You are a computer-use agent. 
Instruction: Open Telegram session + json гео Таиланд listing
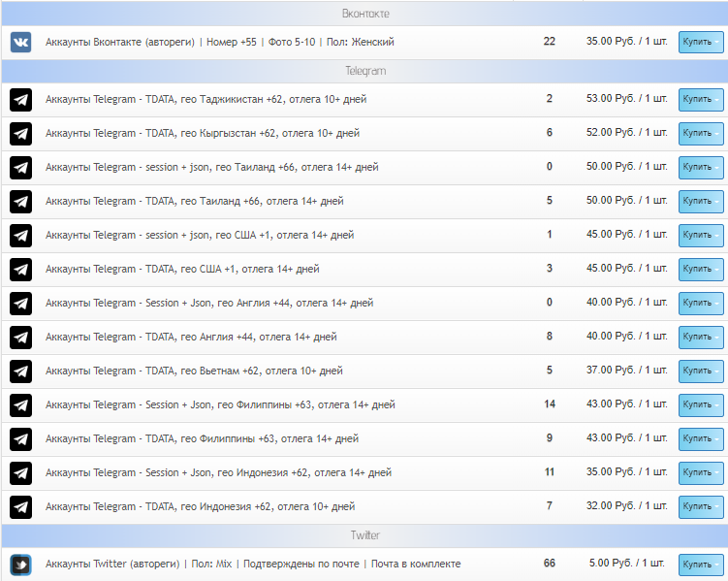coord(212,167)
